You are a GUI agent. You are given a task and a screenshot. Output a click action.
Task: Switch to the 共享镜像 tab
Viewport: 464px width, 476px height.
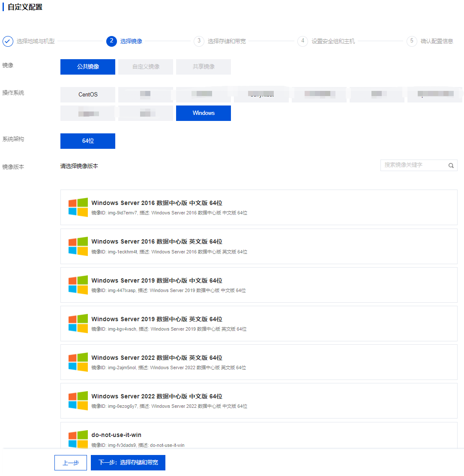click(204, 67)
